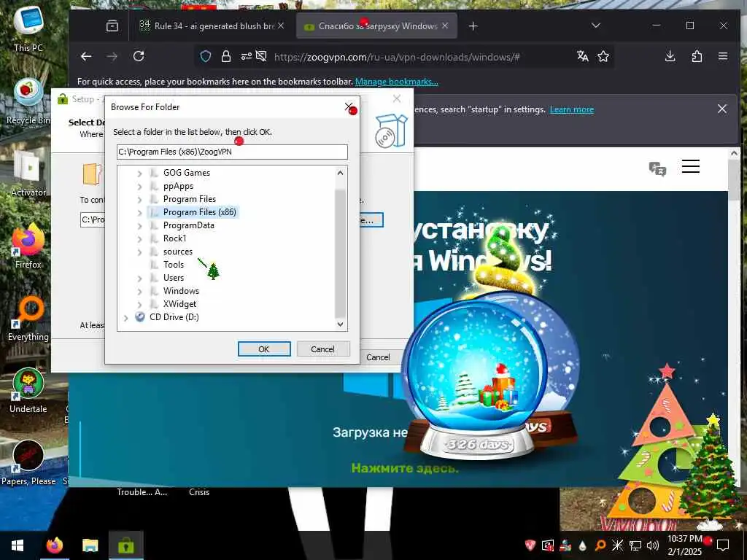
Task: Open Firefox extensions menu
Action: tap(697, 57)
